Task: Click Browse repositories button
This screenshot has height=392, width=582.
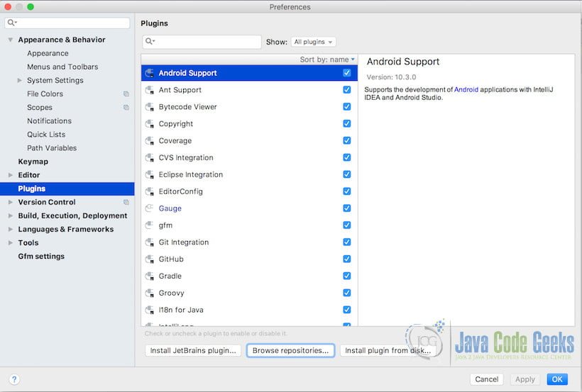Action: (290, 350)
